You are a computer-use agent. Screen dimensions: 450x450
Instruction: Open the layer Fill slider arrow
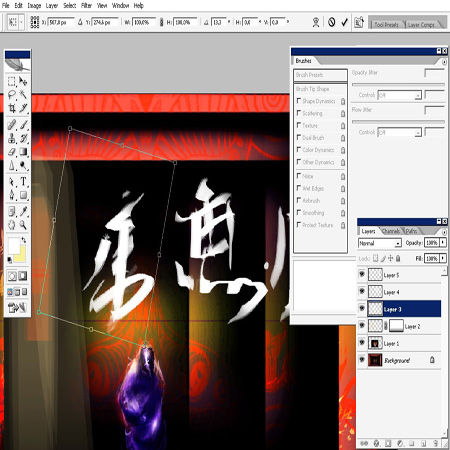coord(443,258)
